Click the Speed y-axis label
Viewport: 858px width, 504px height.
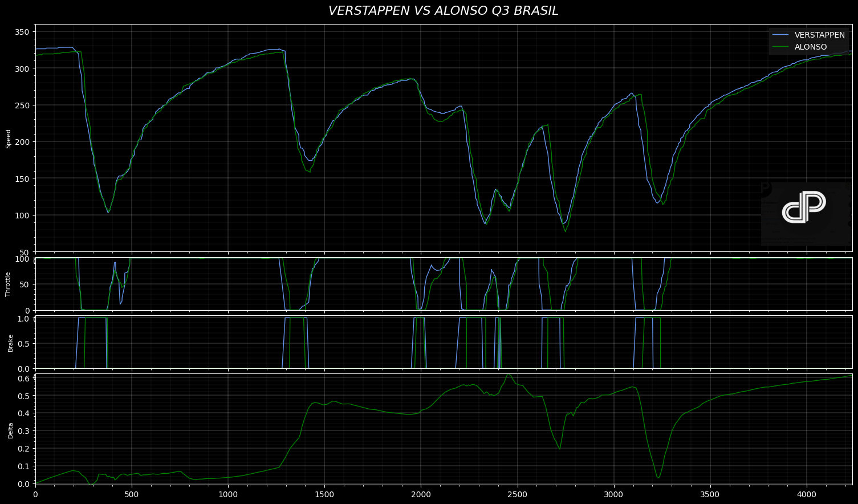[x=9, y=139]
